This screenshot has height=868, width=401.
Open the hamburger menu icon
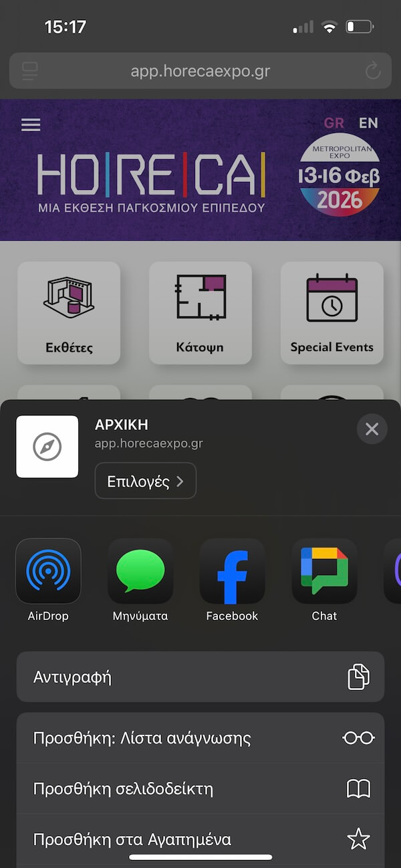[x=31, y=125]
